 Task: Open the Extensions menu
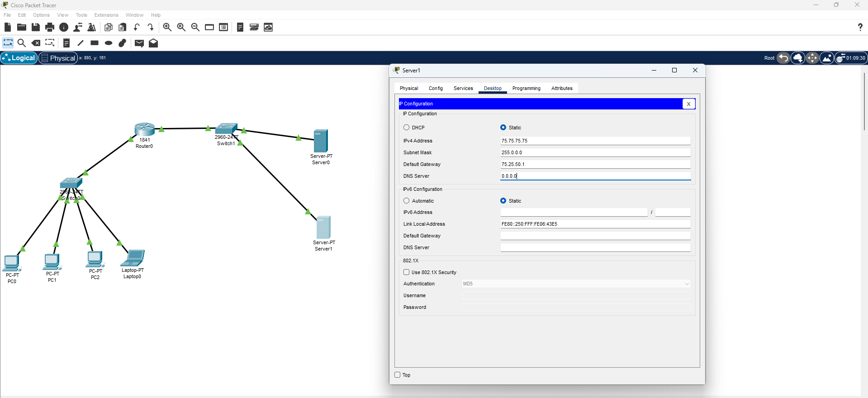coord(106,15)
